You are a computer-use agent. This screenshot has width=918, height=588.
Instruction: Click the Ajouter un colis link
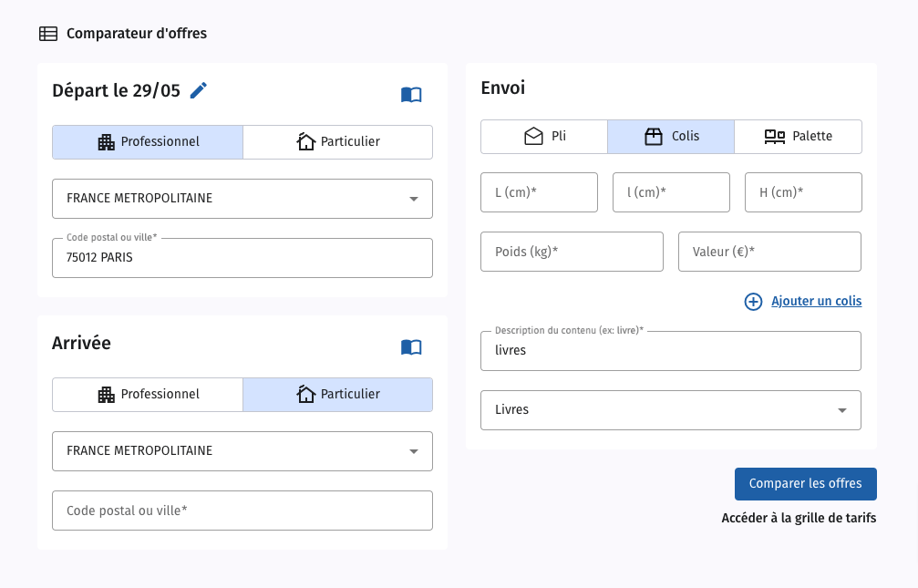click(x=816, y=301)
